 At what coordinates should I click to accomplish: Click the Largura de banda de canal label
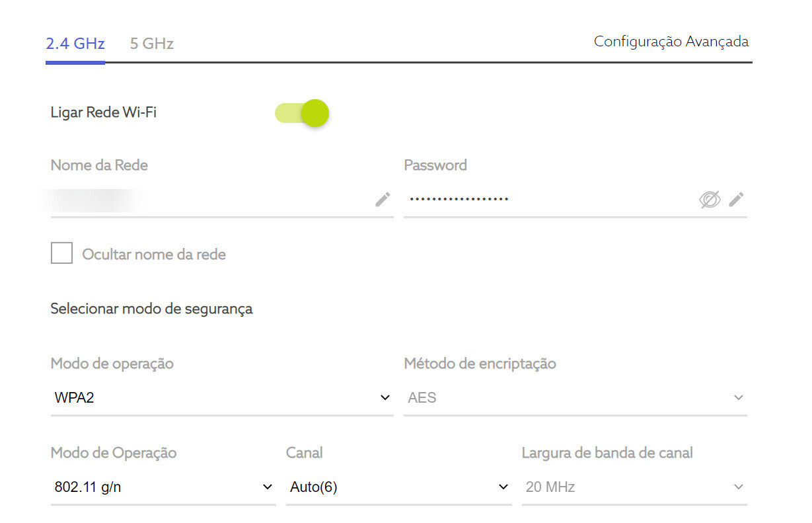pyautogui.click(x=607, y=453)
